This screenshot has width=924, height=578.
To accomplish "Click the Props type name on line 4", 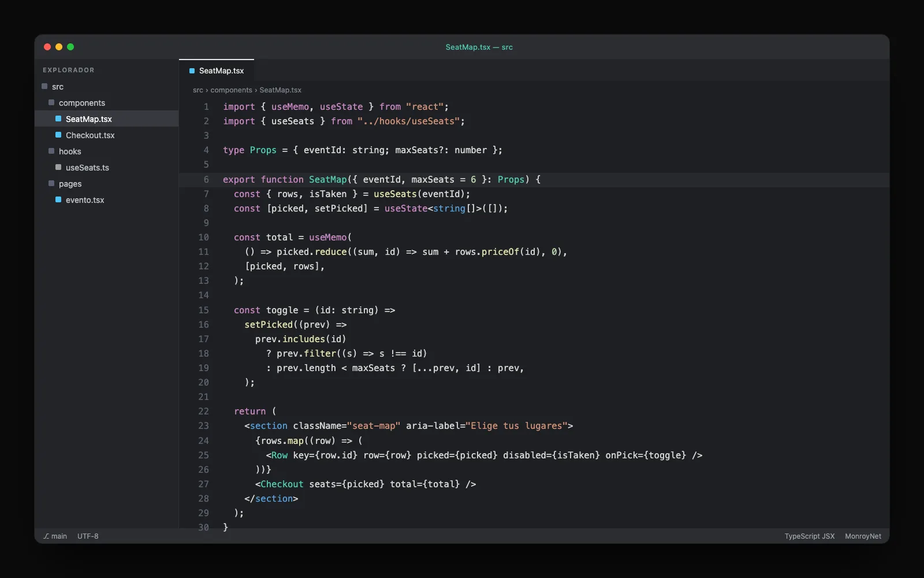I will tap(263, 150).
